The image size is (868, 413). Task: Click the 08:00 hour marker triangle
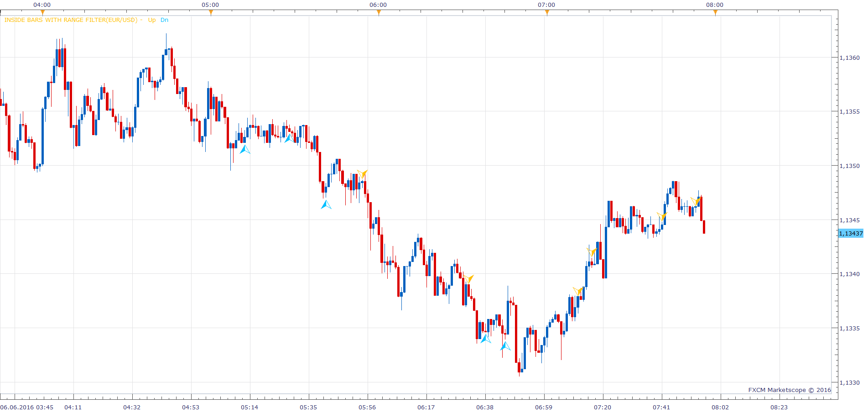(x=715, y=12)
